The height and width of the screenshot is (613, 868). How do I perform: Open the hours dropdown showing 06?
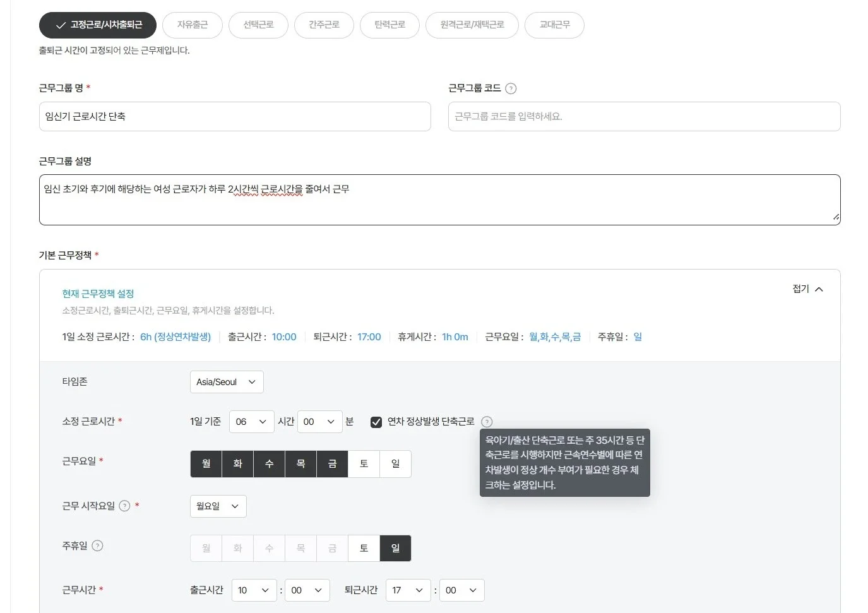coord(251,421)
